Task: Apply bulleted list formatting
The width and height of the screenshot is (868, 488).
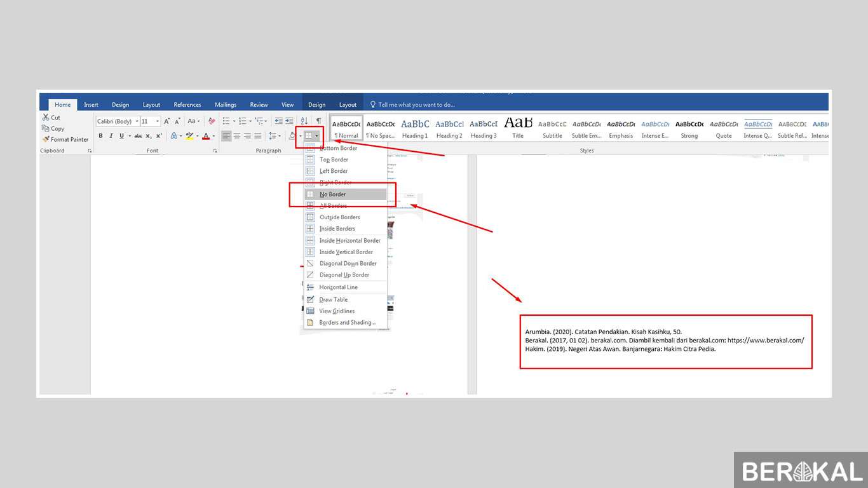Action: click(226, 121)
